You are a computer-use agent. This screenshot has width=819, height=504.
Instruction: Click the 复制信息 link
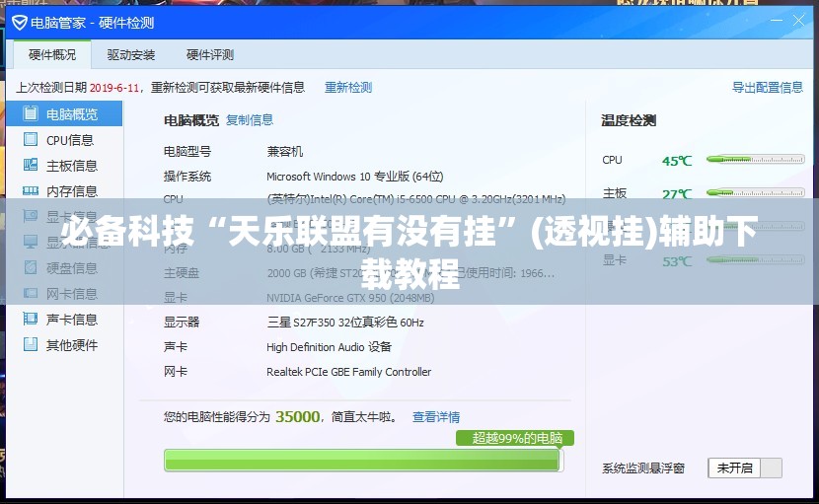pos(249,120)
